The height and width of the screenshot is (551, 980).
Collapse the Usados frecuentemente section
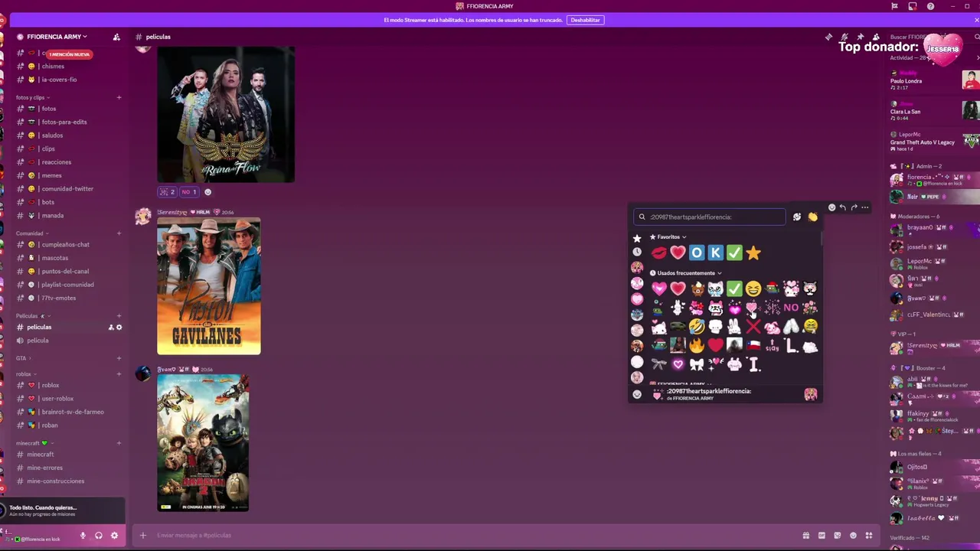pos(685,273)
